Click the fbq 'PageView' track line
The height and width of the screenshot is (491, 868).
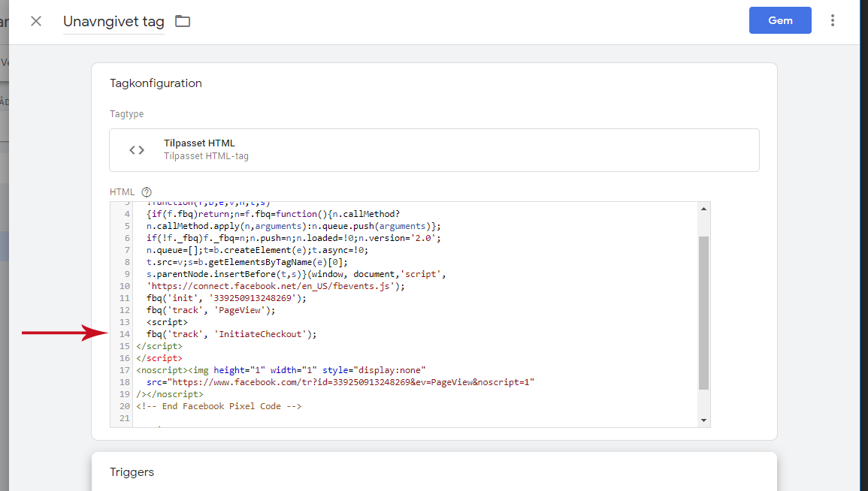click(x=211, y=310)
